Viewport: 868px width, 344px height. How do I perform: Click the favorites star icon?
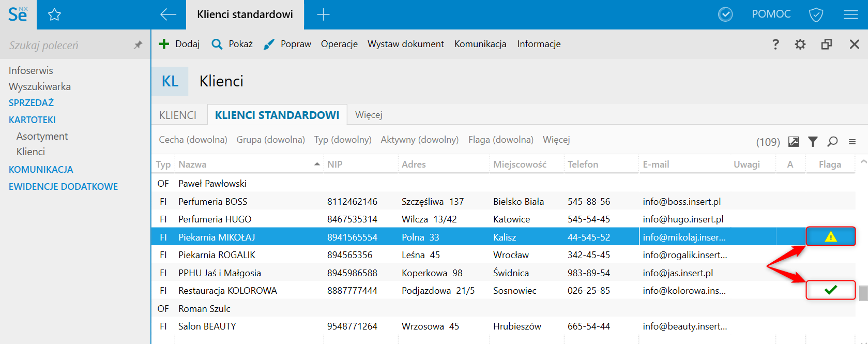pyautogui.click(x=54, y=15)
